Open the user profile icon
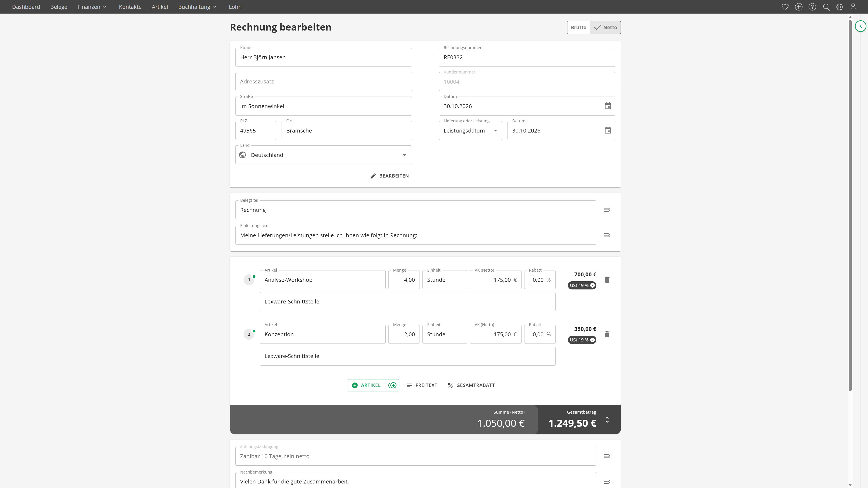 (x=853, y=7)
